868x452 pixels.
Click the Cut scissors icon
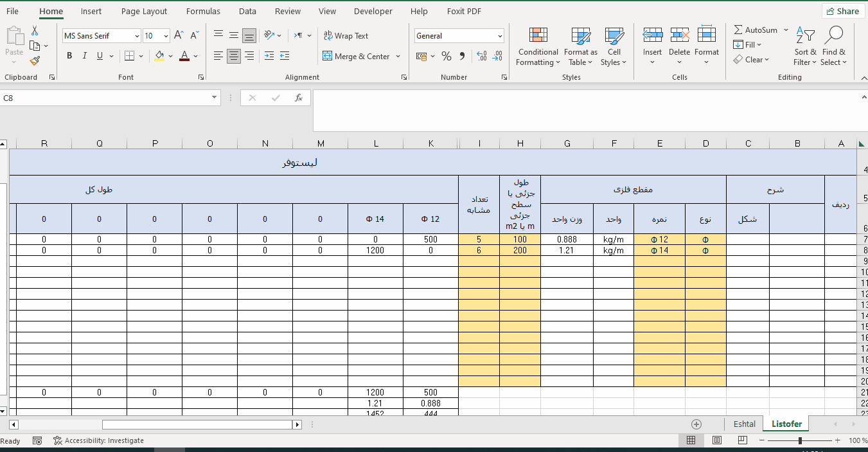point(35,31)
